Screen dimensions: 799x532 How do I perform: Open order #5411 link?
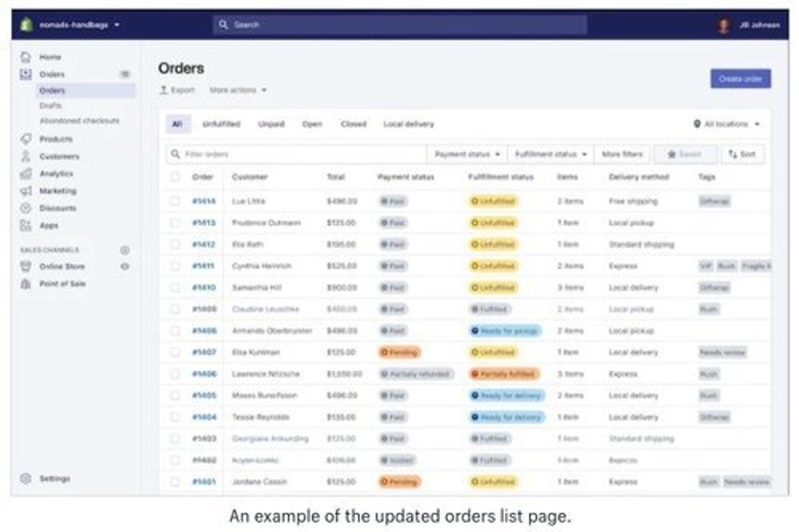[203, 266]
